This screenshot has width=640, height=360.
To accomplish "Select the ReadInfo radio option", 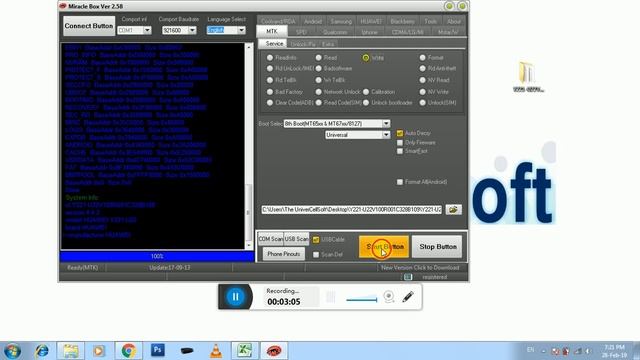I will [270, 58].
